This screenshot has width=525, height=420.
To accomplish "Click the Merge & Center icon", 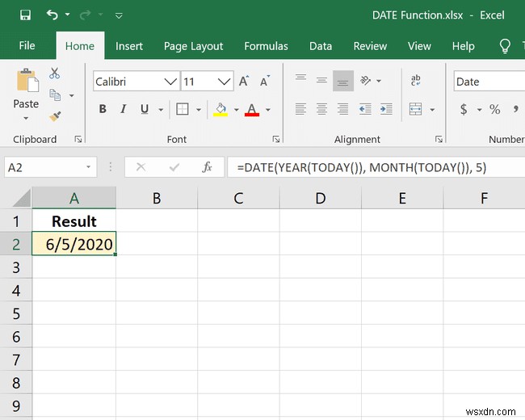I will pos(415,109).
